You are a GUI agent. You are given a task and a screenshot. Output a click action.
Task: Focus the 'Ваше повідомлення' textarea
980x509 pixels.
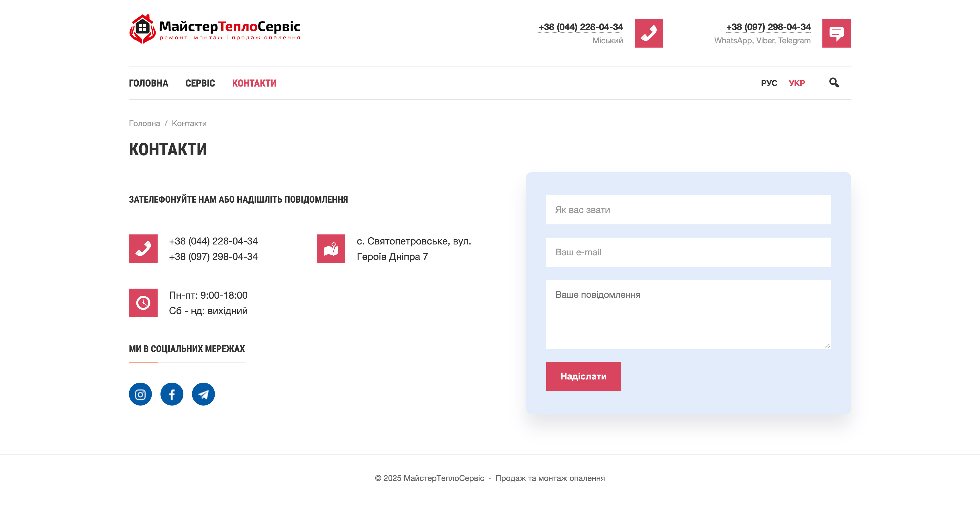(x=688, y=315)
